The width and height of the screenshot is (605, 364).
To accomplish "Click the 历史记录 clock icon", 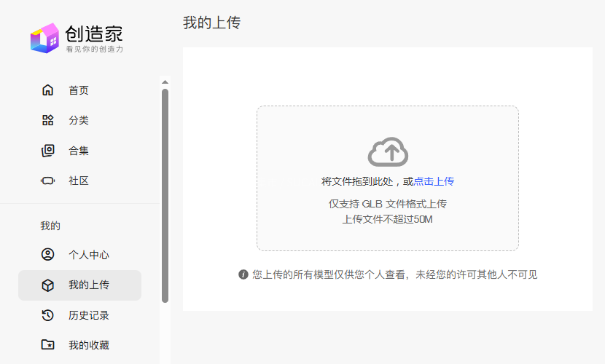I will click(47, 315).
